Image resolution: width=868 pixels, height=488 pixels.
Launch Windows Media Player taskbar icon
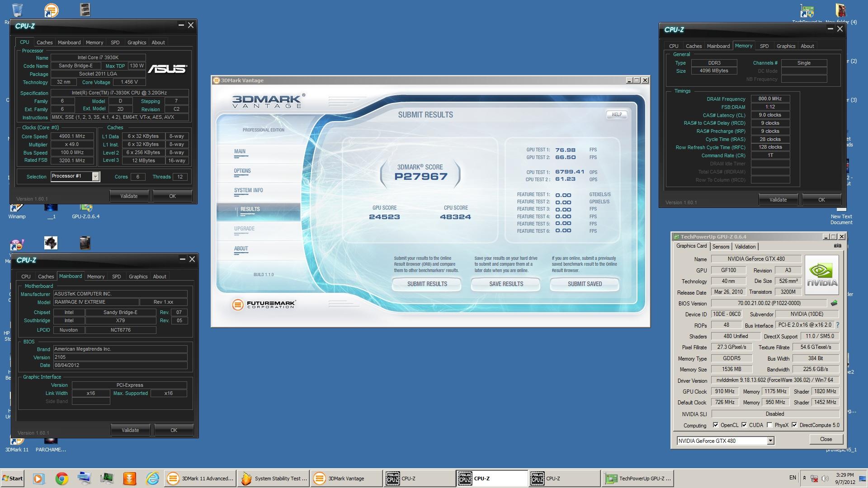click(38, 479)
